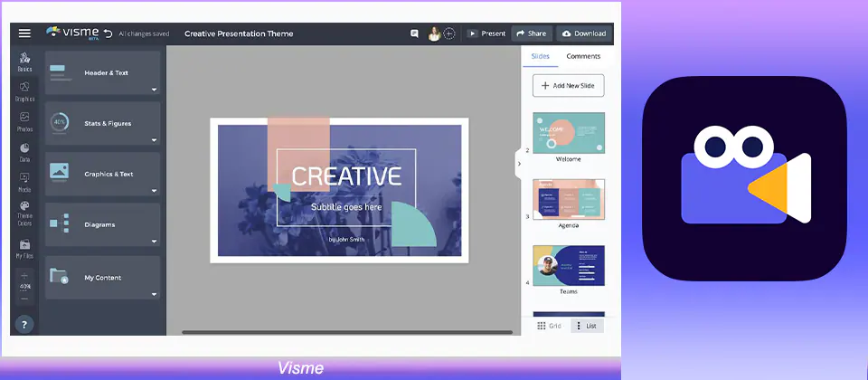Open Theme Colors in the sidebar

pyautogui.click(x=24, y=214)
